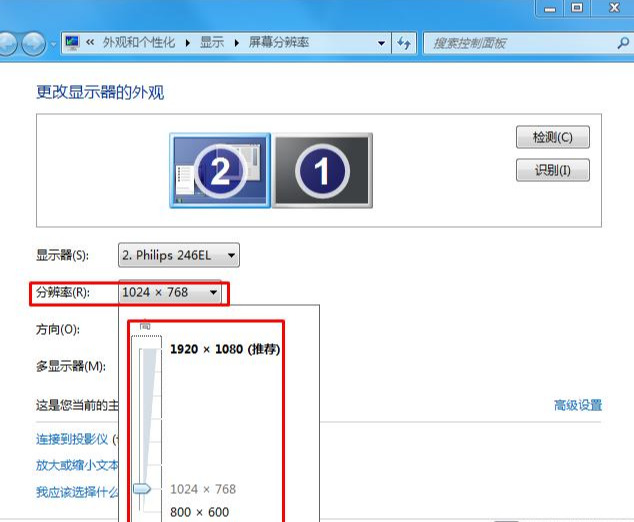The image size is (634, 522).
Task: Select monitor 2 thumbnail
Action: click(x=220, y=171)
